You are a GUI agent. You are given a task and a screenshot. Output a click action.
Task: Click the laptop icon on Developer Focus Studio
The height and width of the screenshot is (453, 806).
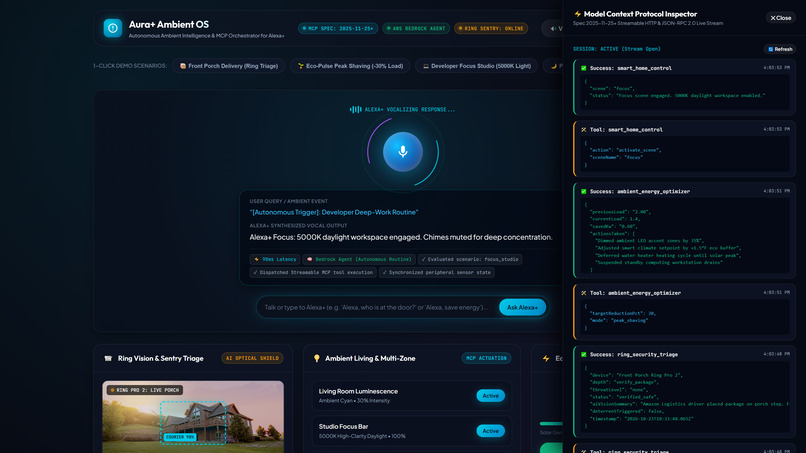coord(426,66)
